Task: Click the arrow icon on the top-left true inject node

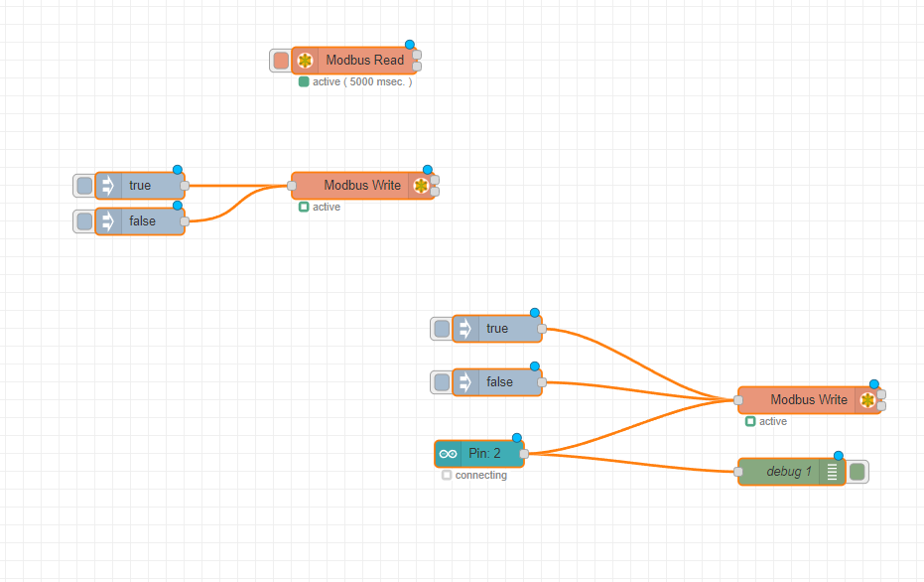Action: point(109,186)
